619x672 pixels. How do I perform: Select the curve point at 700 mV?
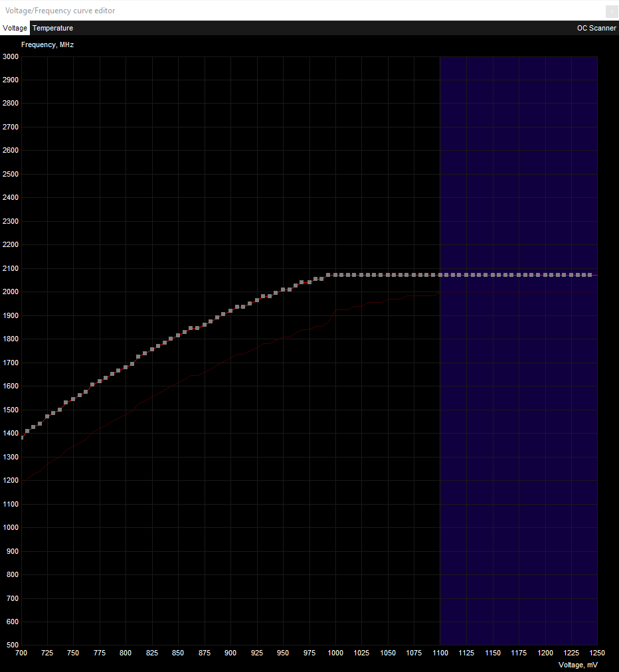[x=21, y=437]
